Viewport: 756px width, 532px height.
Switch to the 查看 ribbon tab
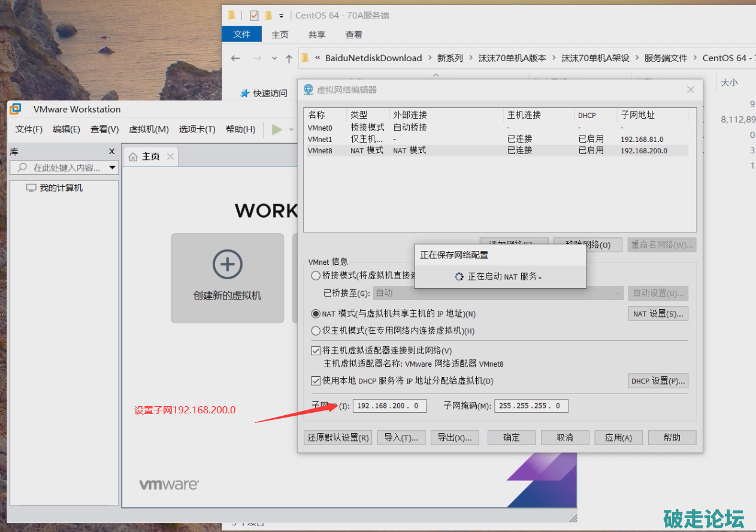(353, 35)
